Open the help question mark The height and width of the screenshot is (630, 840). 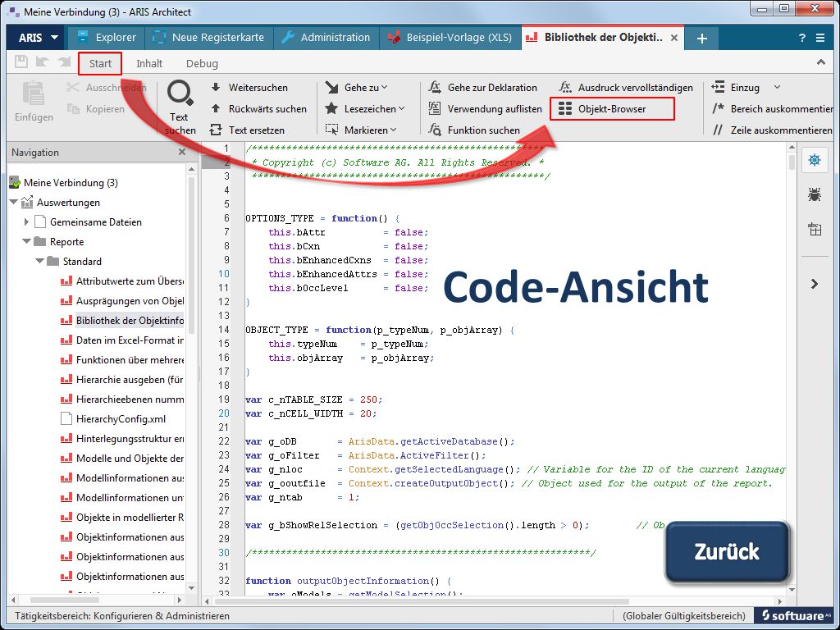[802, 38]
